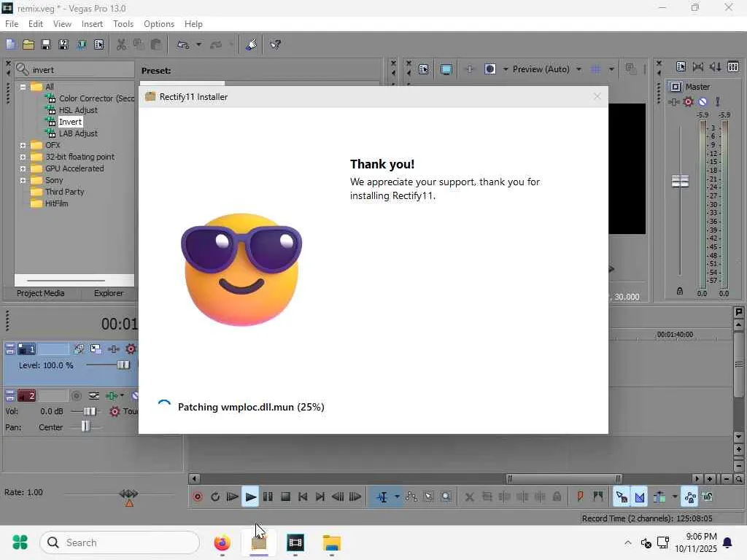Image resolution: width=747 pixels, height=560 pixels.
Task: Click the Save project disk icon
Action: [46, 44]
